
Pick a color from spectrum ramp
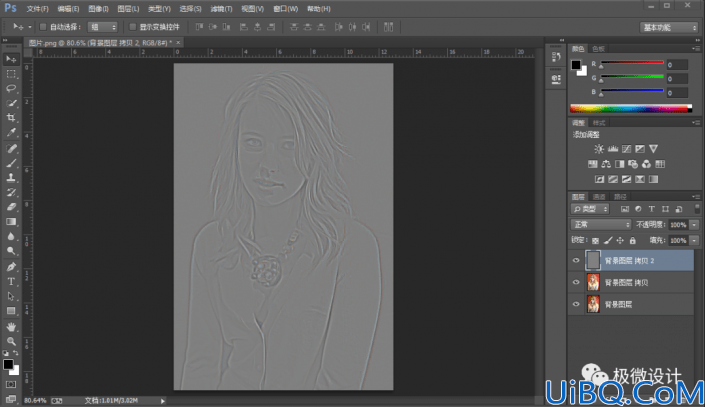tap(631, 108)
